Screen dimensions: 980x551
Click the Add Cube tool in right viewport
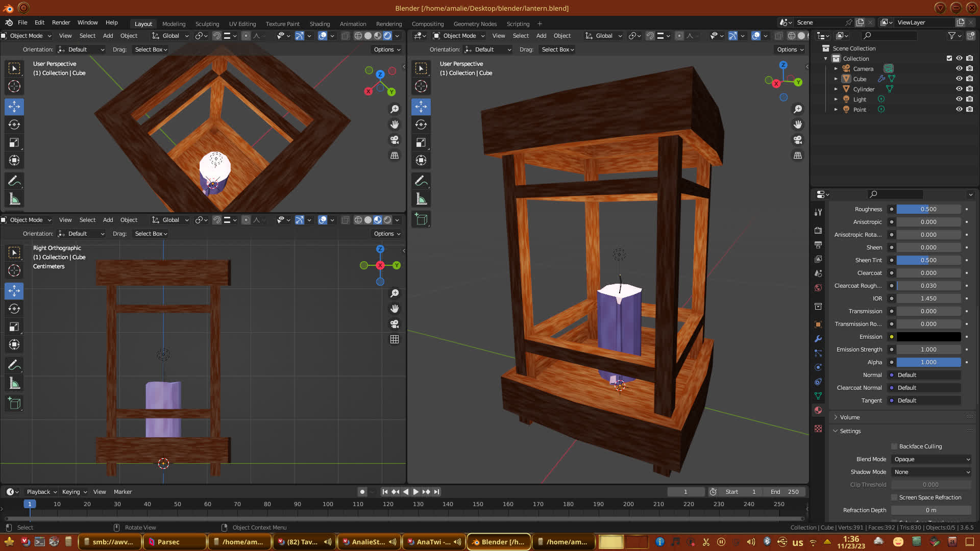pyautogui.click(x=421, y=219)
